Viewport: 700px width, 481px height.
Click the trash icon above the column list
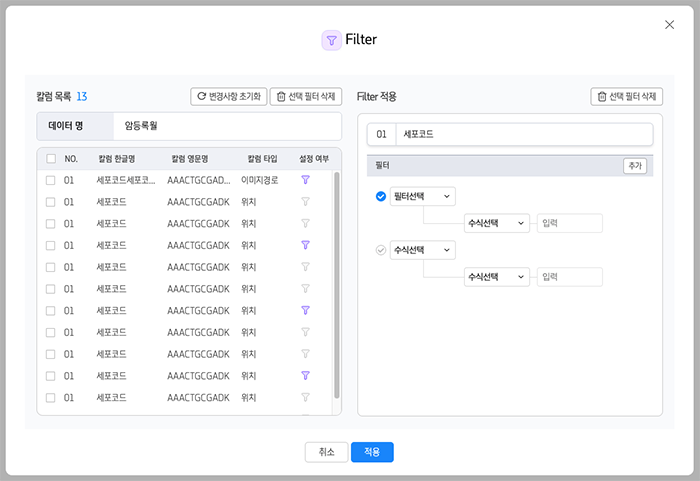(x=281, y=97)
